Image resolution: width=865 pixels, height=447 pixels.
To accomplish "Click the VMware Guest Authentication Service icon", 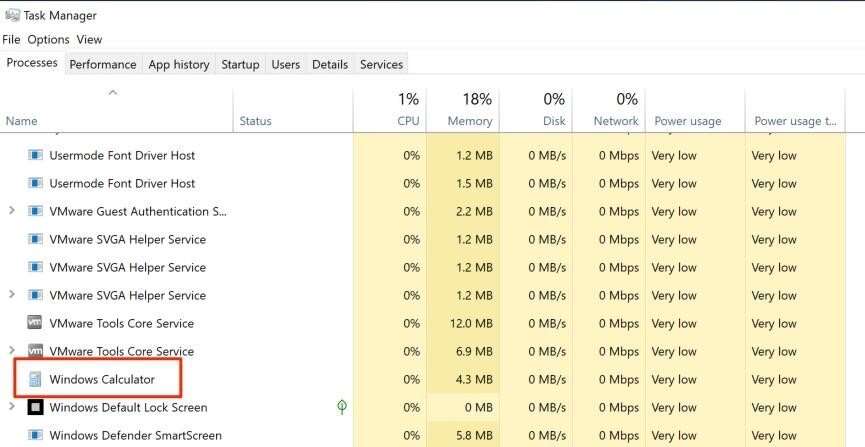I will click(36, 211).
